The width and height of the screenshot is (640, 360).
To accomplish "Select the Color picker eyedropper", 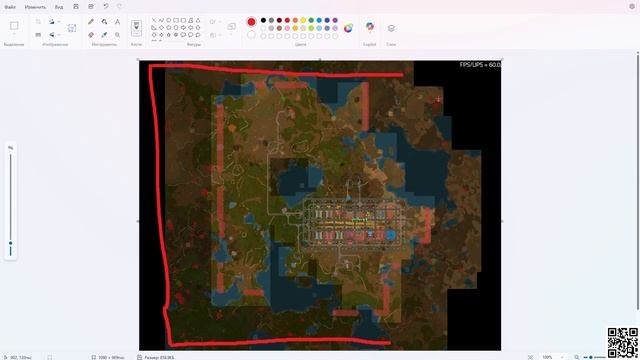I will (x=104, y=35).
